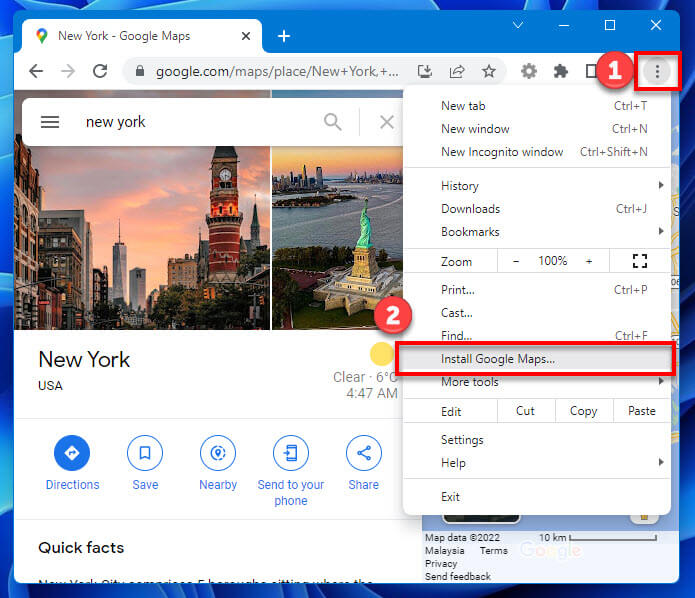Bookmark this page with the star icon

[x=488, y=71]
